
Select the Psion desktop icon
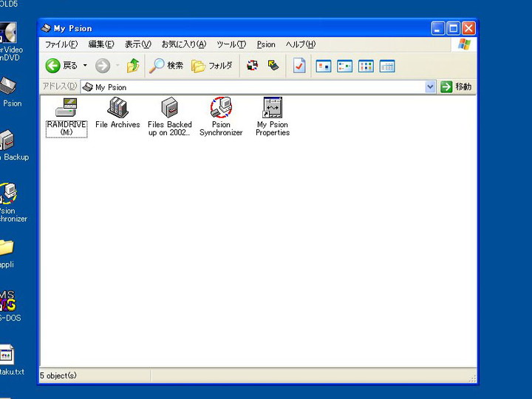coord(9,92)
